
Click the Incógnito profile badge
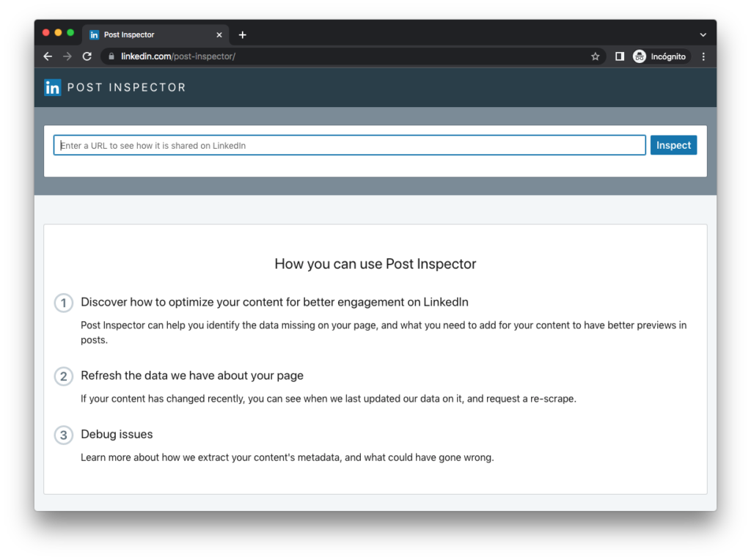[x=661, y=56]
